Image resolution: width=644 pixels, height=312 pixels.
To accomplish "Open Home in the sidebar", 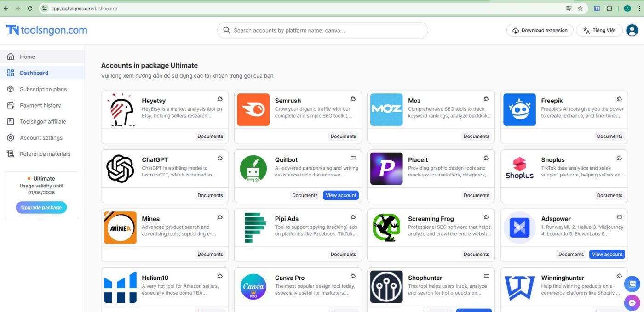I will pyautogui.click(x=42, y=57).
